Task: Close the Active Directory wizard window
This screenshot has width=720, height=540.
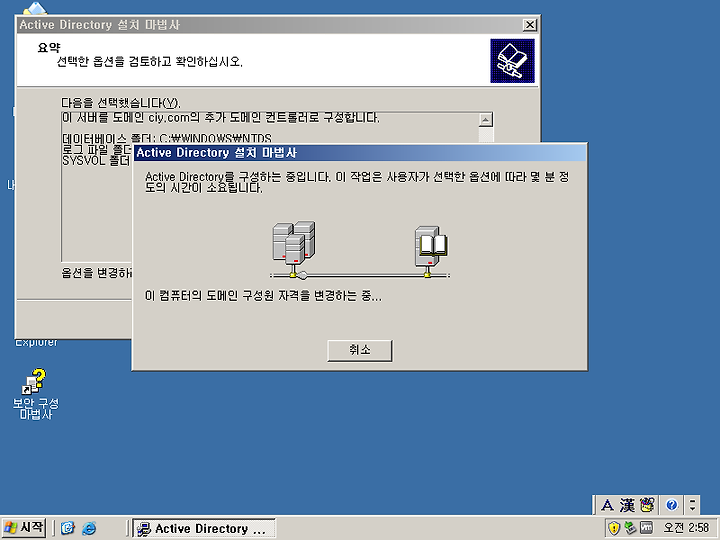Action: tap(530, 25)
